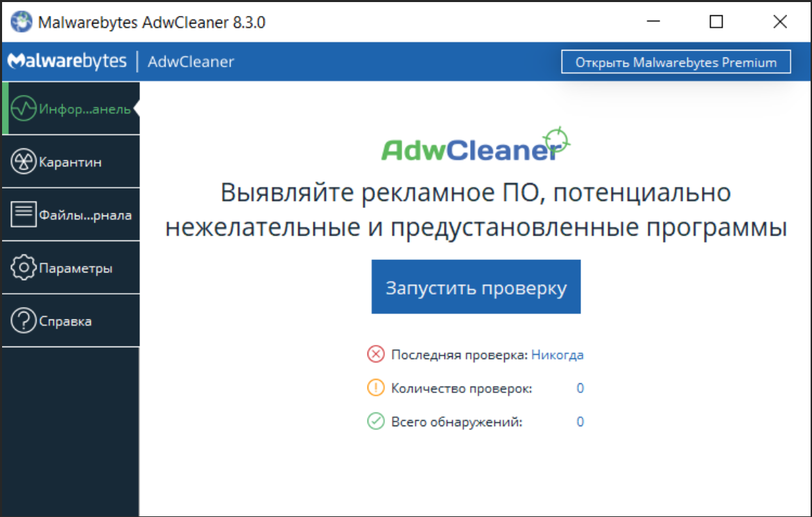Click the Количество проверок zero value
Viewport: 812px width, 517px height.
(x=580, y=388)
